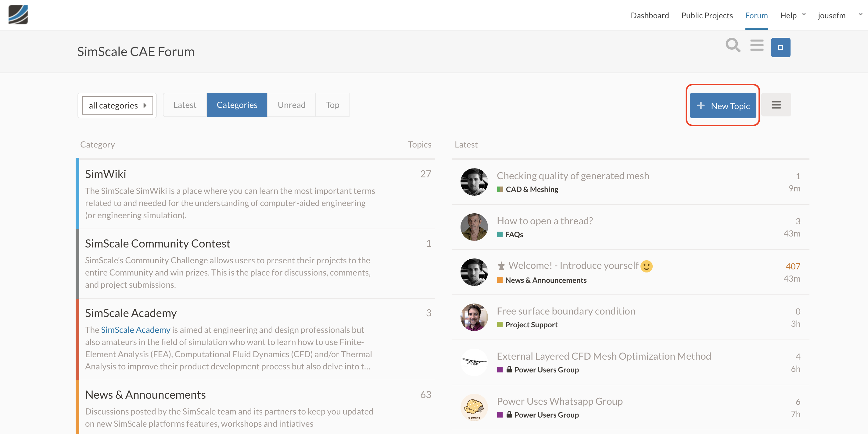Expand the all categories dropdown
868x434 pixels.
[117, 105]
